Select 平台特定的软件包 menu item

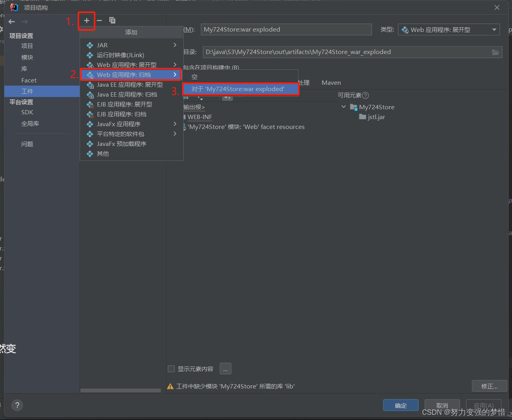(132, 134)
